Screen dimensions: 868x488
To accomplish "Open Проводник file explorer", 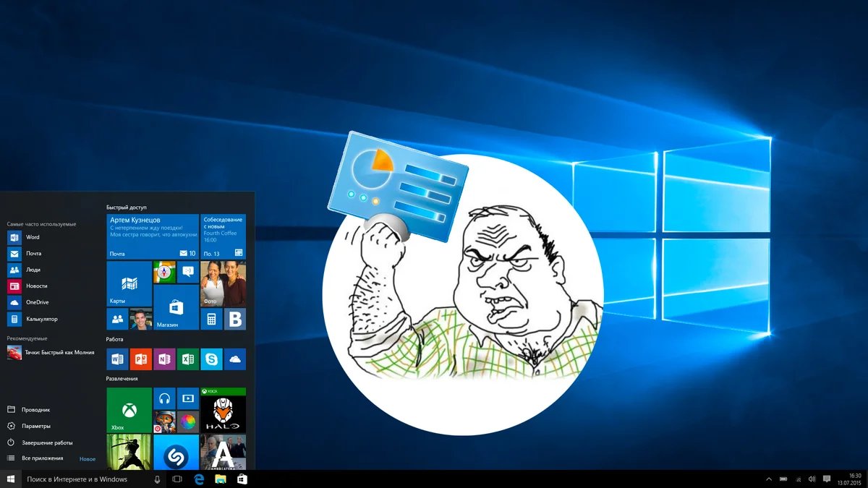I will point(36,409).
